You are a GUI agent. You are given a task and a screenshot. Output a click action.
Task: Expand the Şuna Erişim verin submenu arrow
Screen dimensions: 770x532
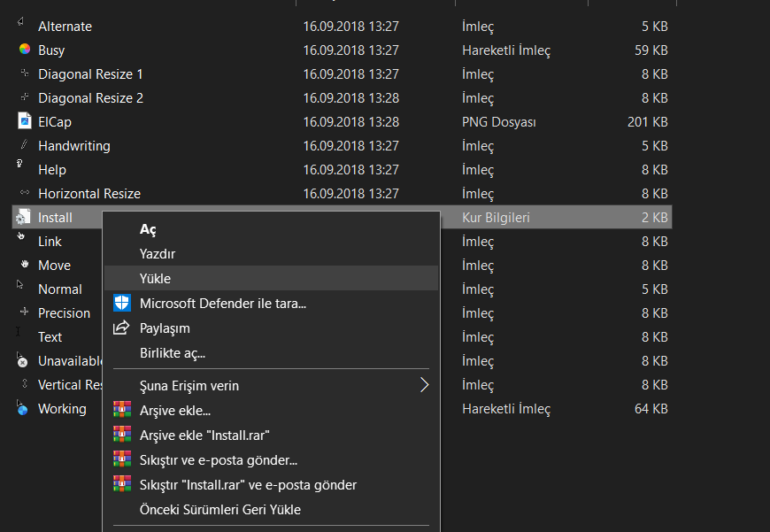424,385
